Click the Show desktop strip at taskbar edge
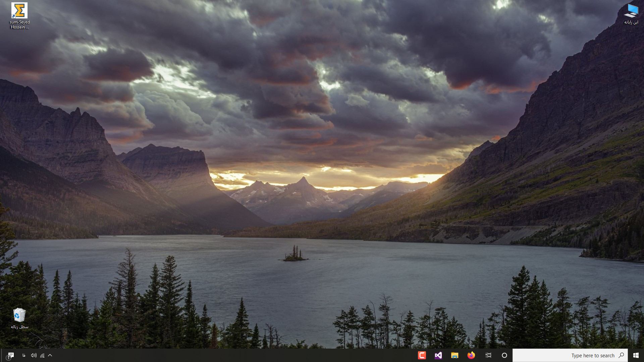The height and width of the screenshot is (362, 644). [x=1, y=355]
